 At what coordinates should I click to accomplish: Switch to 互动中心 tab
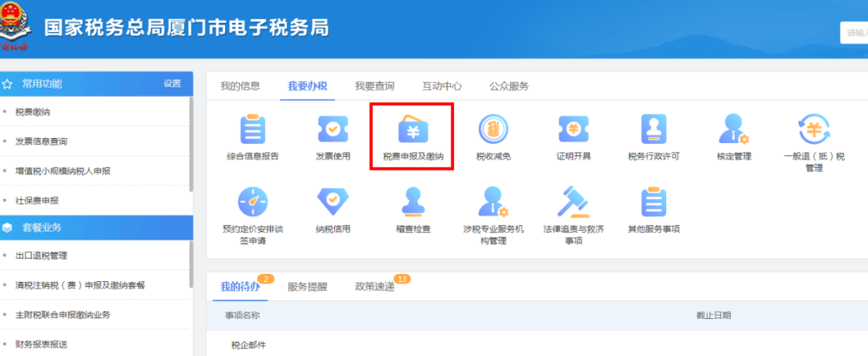[x=442, y=86]
